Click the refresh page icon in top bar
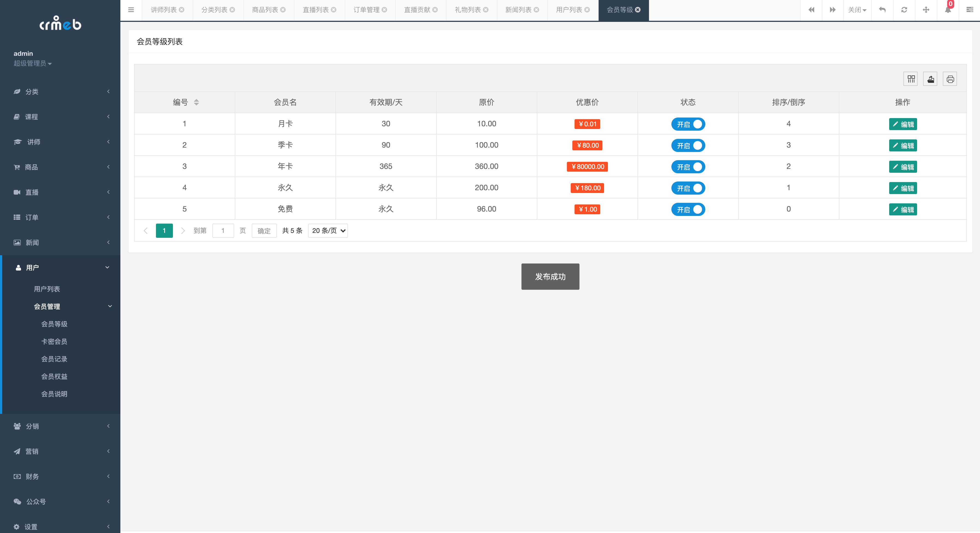Image resolution: width=980 pixels, height=533 pixels. click(x=904, y=10)
